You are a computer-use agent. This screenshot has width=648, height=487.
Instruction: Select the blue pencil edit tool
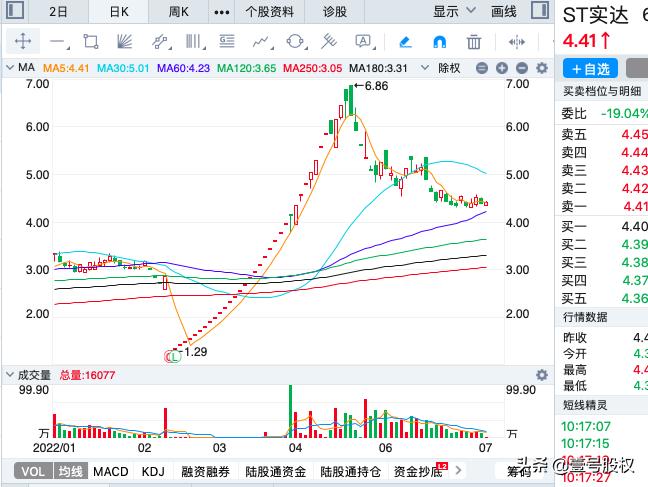pyautogui.click(x=405, y=42)
